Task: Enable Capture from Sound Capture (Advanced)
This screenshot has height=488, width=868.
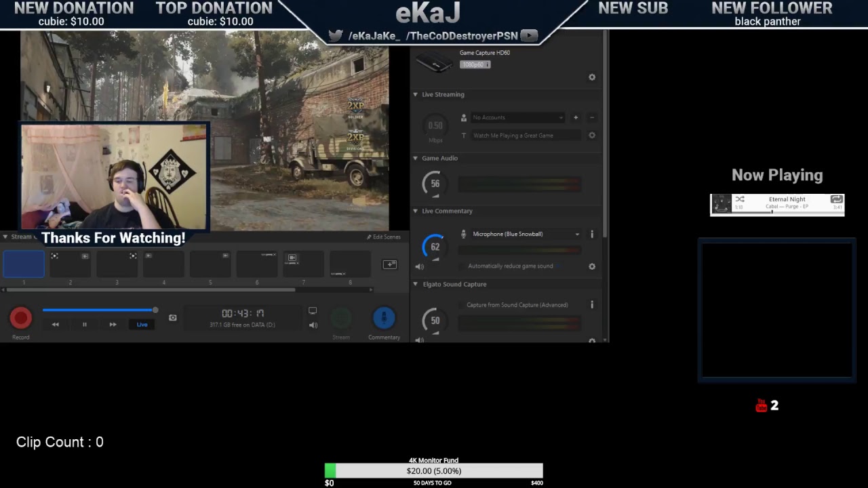Action: (x=462, y=305)
